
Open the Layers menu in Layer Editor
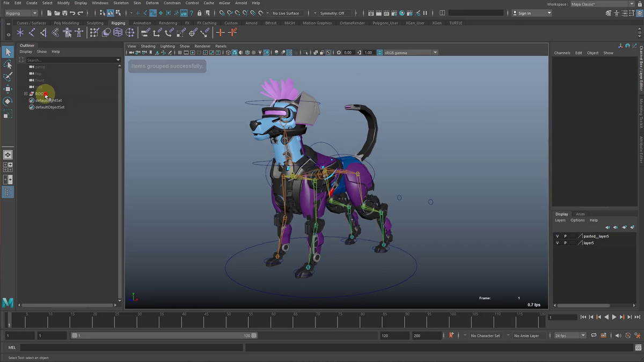click(560, 220)
